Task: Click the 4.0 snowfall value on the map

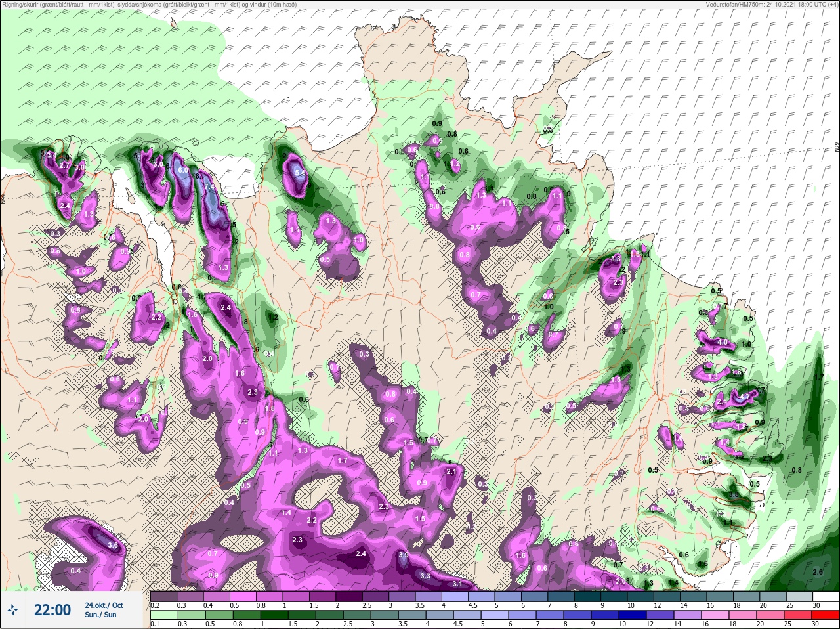Action: point(723,342)
